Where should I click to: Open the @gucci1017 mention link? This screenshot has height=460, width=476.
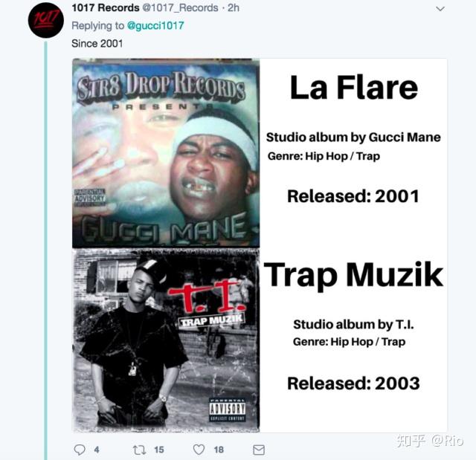(x=155, y=26)
